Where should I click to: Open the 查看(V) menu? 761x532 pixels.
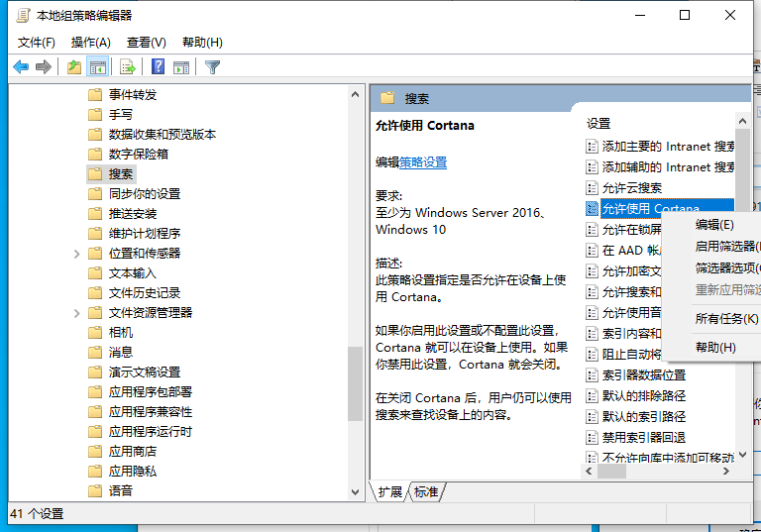(147, 43)
